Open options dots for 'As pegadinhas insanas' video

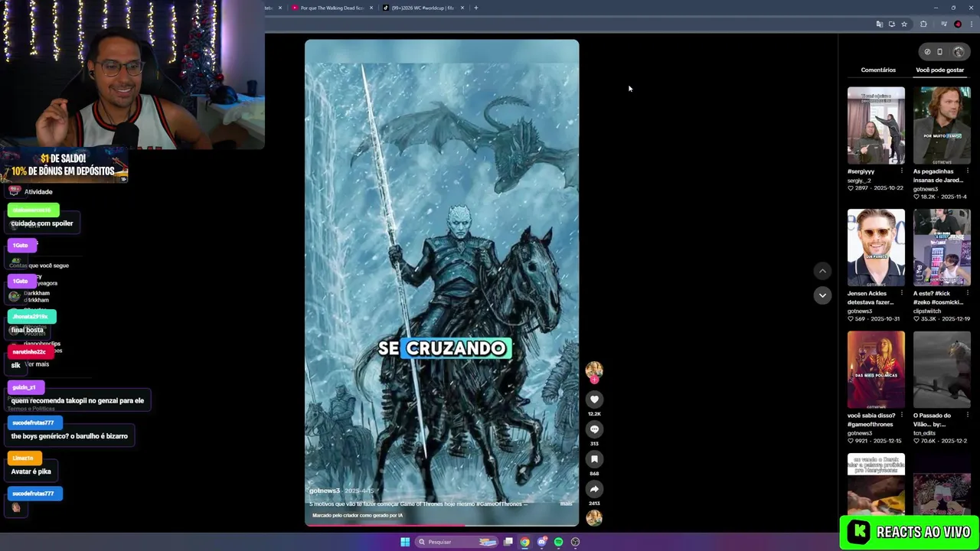point(968,171)
